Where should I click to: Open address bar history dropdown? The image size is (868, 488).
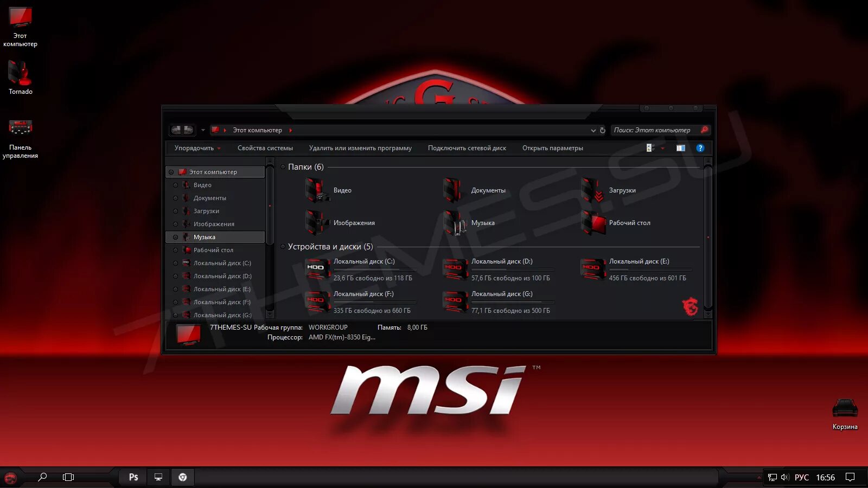pos(593,130)
